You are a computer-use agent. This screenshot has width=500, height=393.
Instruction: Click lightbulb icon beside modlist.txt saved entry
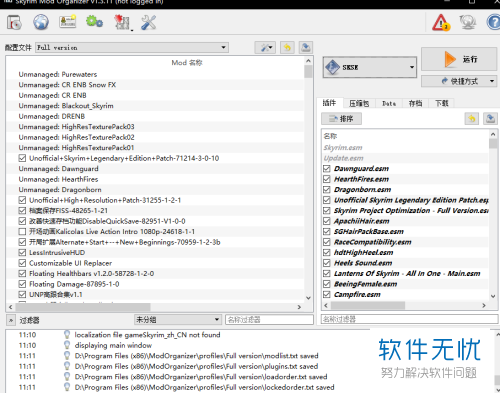(67, 356)
